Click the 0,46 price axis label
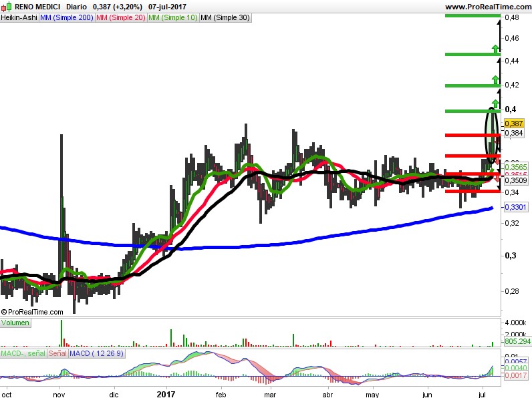532x398 pixels. [512, 38]
